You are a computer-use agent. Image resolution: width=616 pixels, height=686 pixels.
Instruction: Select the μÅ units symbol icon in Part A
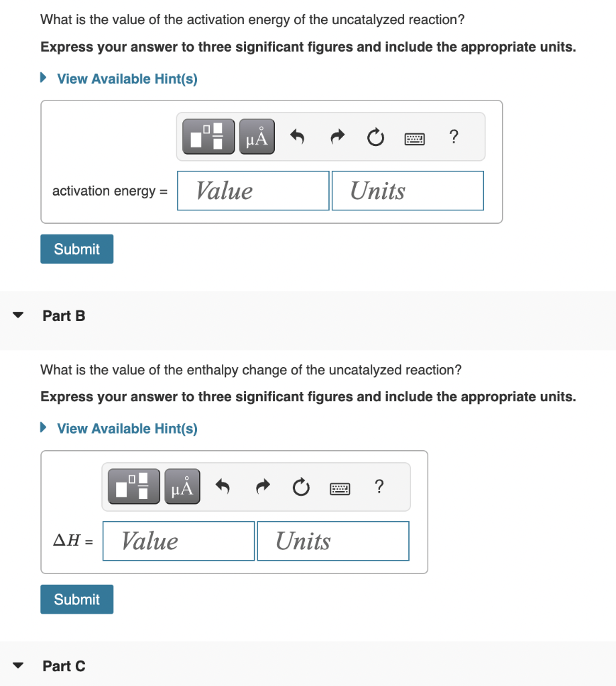257,136
